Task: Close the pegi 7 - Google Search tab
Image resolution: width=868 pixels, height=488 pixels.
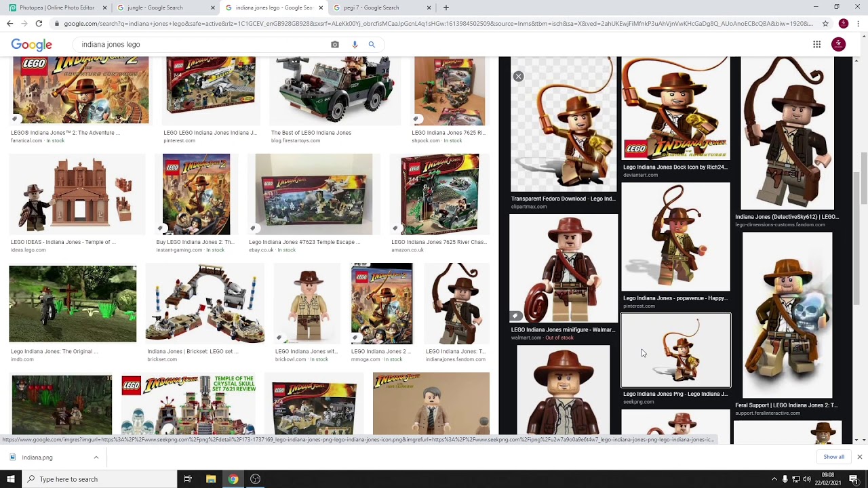Action: tap(429, 8)
